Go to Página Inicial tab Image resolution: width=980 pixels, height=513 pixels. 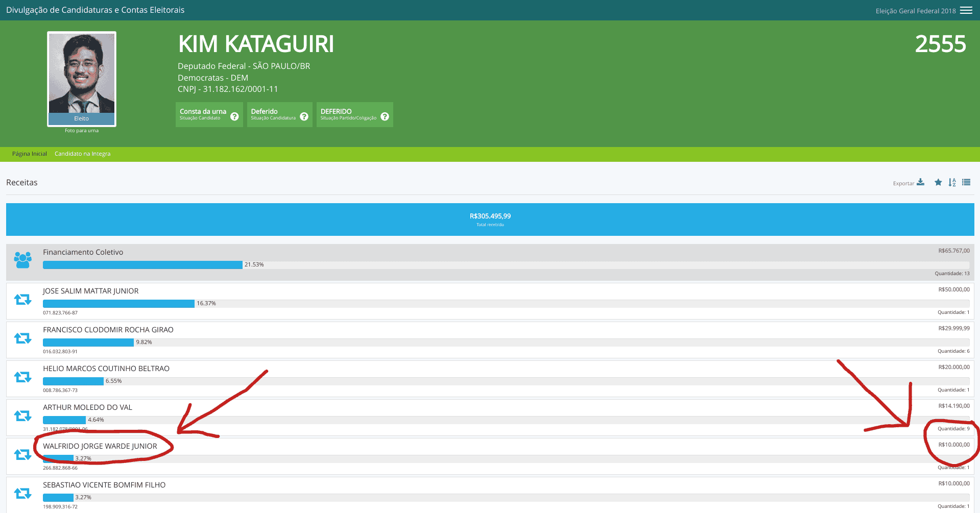pyautogui.click(x=29, y=154)
